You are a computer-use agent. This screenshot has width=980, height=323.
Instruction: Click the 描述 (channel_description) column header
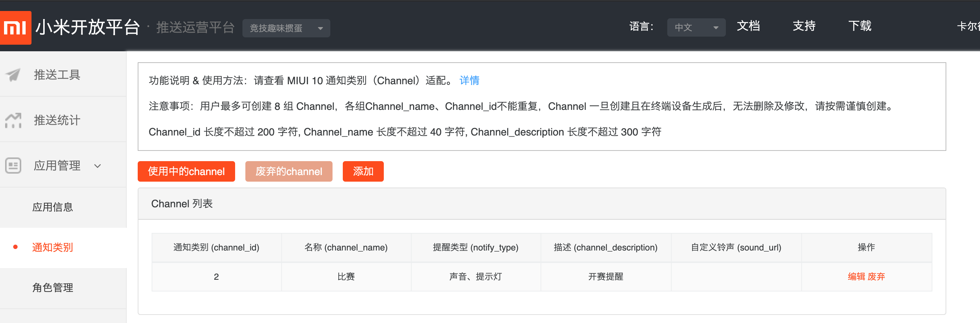[606, 247]
